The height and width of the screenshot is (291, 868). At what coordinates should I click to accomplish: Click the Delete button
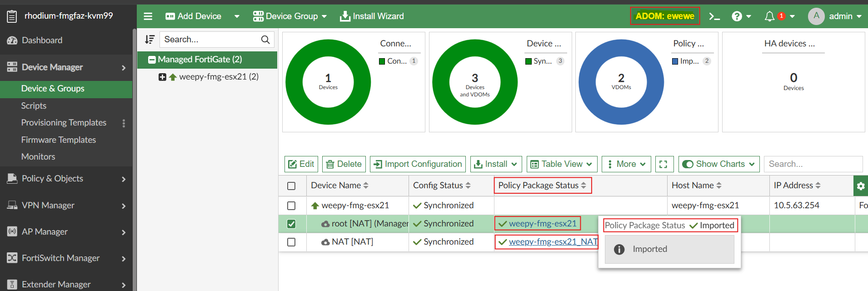pos(344,164)
